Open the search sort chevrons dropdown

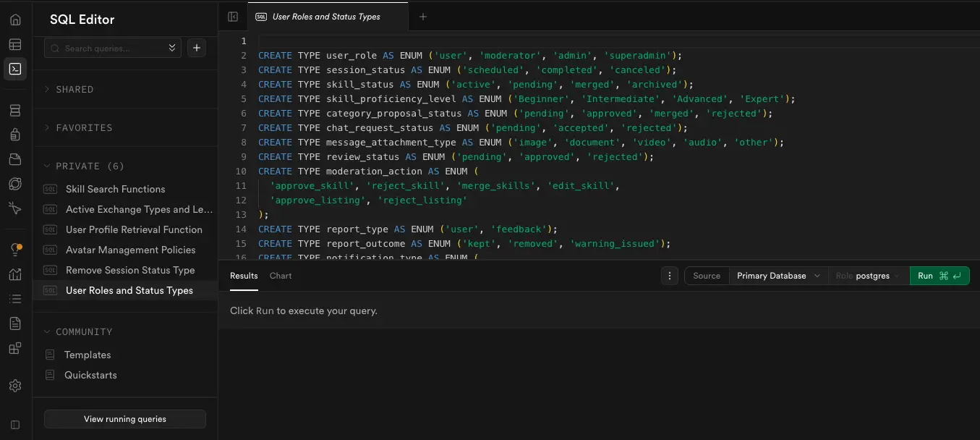[172, 48]
